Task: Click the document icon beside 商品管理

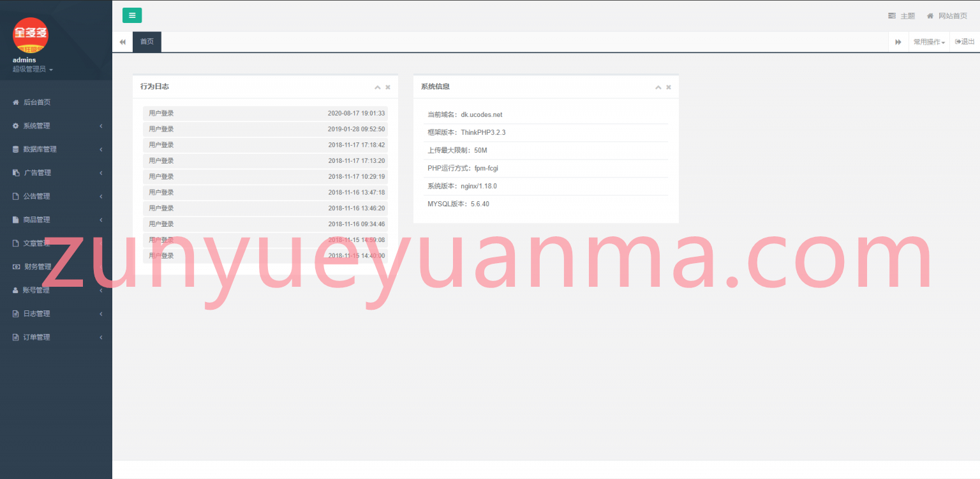Action: [16, 220]
